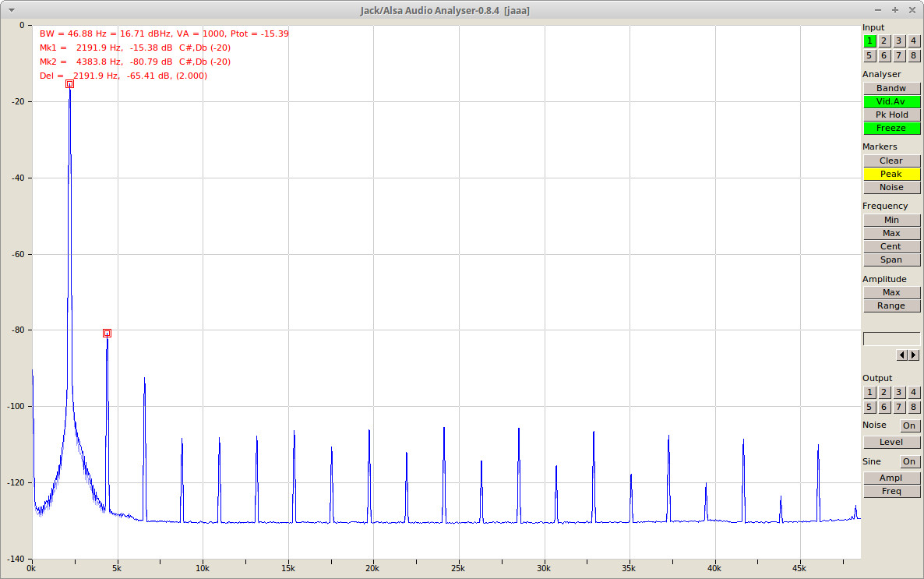Open the window menu in the title bar

pos(11,10)
